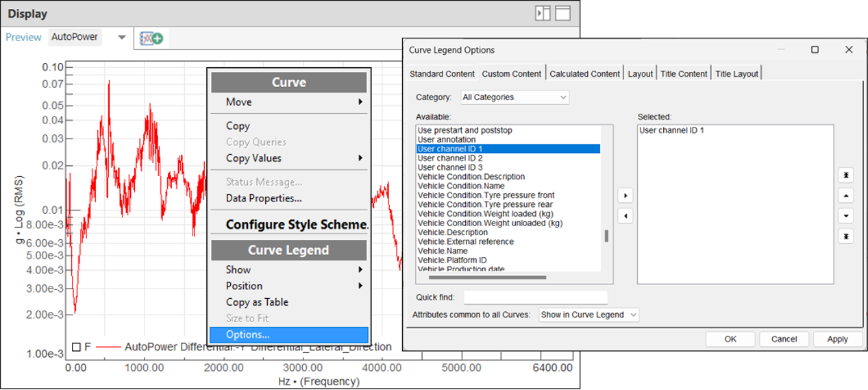
Task: Expand the AutoPower preview dropdown
Action: click(122, 38)
